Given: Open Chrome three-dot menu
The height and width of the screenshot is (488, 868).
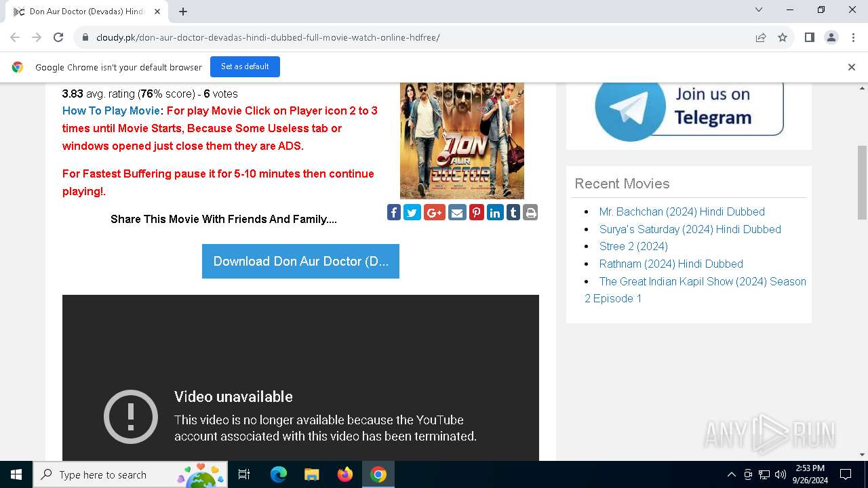Looking at the screenshot, I should (852, 37).
